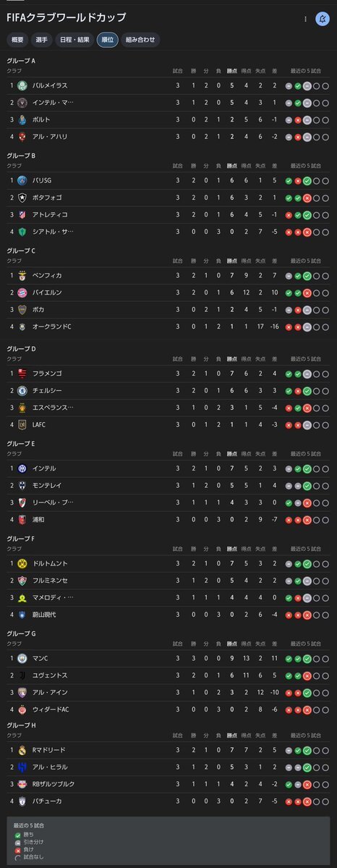Click the Real Madrid crest
This screenshot has height=868, width=337.
pos(22,750)
